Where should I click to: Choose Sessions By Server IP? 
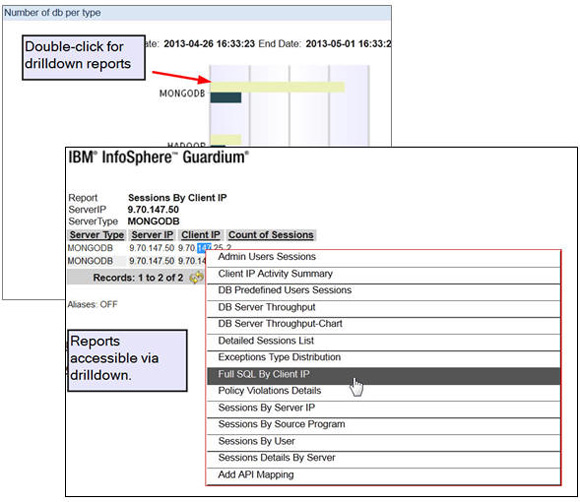click(x=384, y=408)
